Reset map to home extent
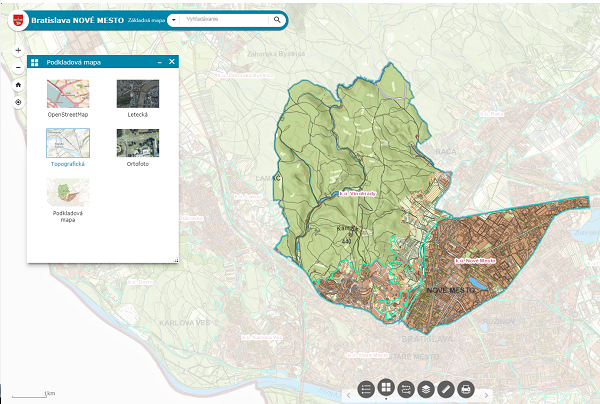 pos(18,85)
